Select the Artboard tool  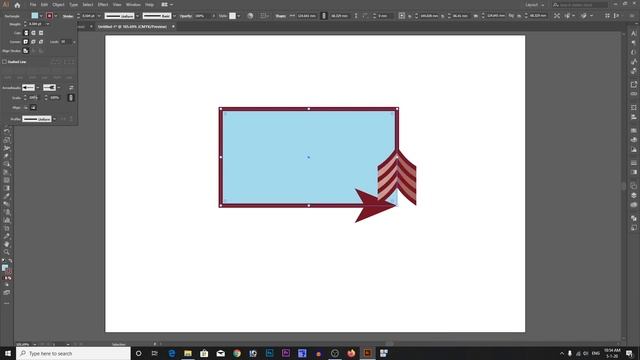click(x=7, y=228)
